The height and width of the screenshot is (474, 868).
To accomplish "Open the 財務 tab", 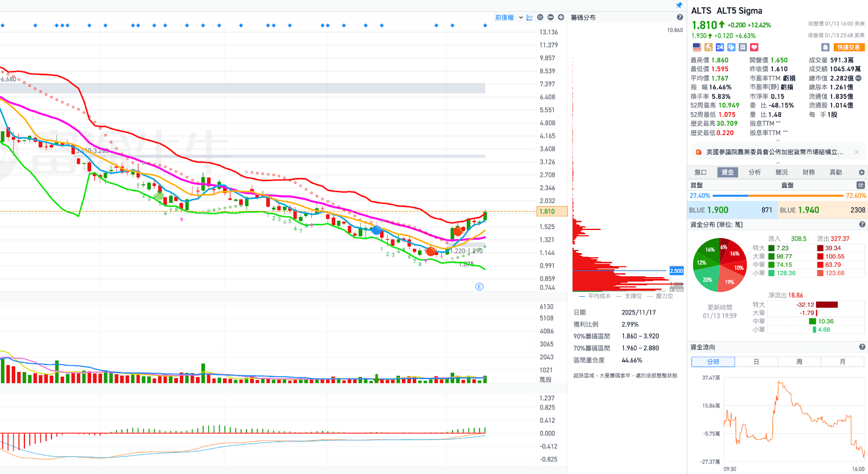I will tap(809, 172).
